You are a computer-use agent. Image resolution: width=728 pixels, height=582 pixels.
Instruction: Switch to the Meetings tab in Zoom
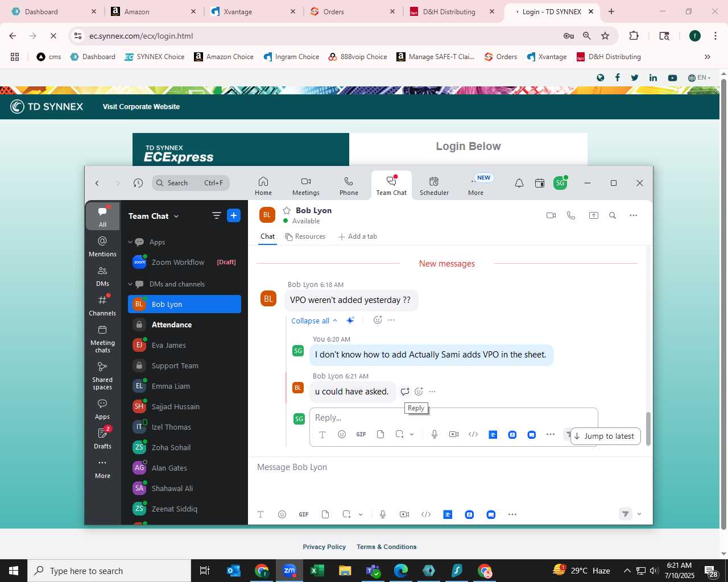(x=305, y=186)
